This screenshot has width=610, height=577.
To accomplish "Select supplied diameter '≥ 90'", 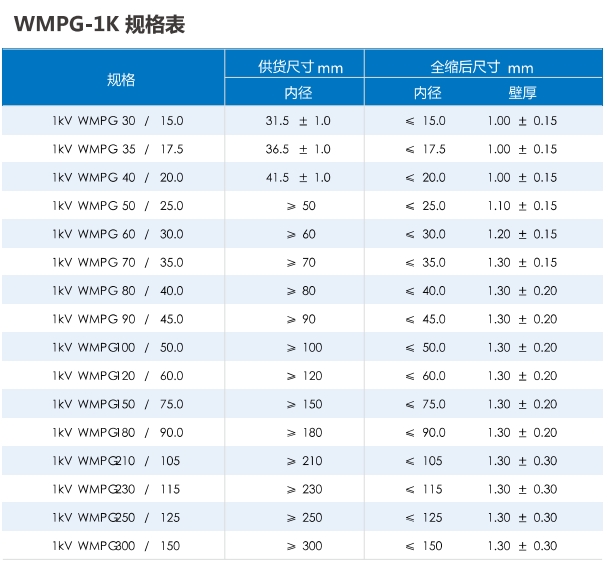I will coord(301,319).
